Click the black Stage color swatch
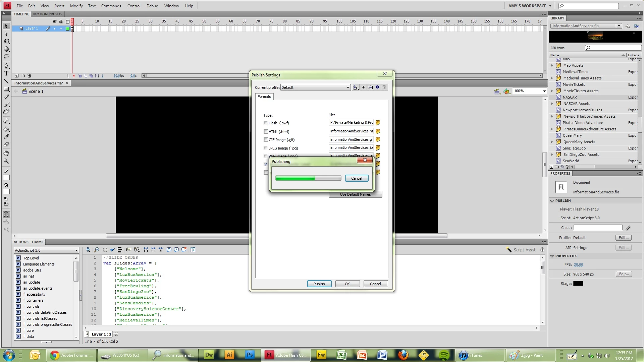Screen dimensions: 644x362 578,284
